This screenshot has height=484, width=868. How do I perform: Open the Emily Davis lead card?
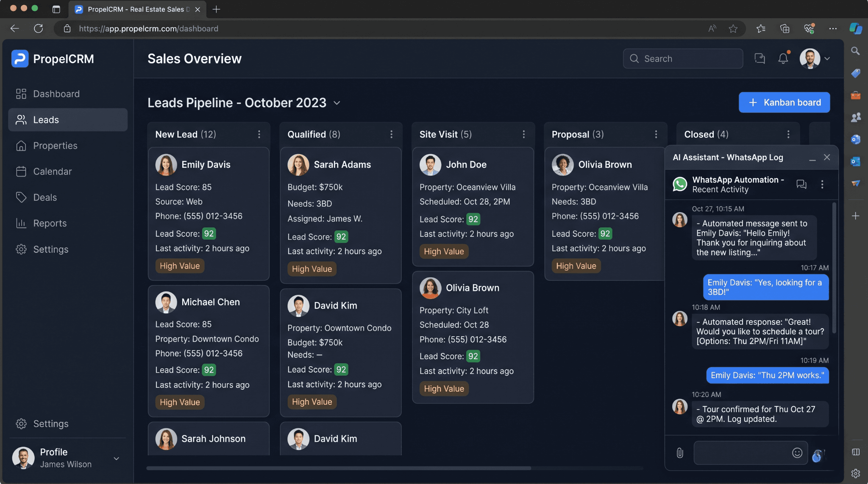click(209, 214)
